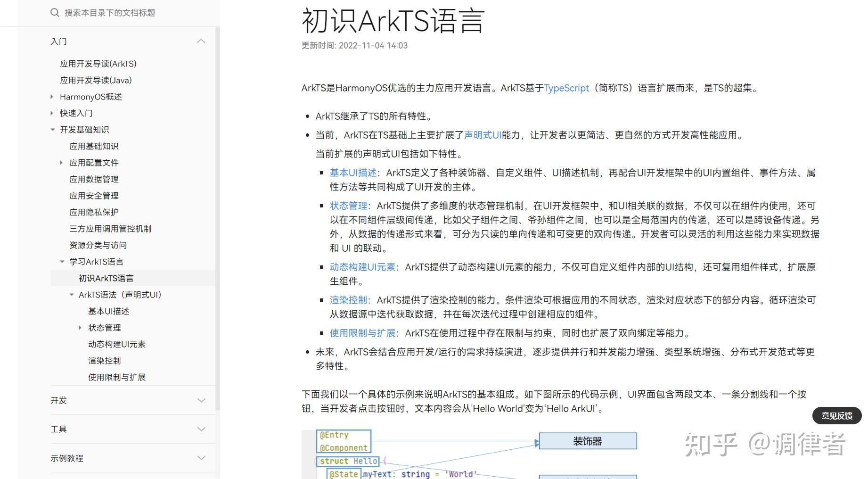This screenshot has height=479, width=868.
Task: Click the document title search input field
Action: (x=118, y=13)
